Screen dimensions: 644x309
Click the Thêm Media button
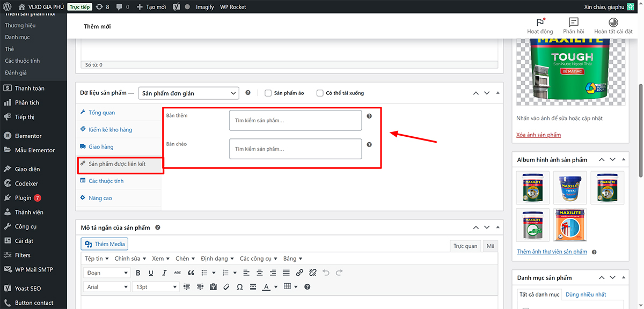pyautogui.click(x=105, y=244)
